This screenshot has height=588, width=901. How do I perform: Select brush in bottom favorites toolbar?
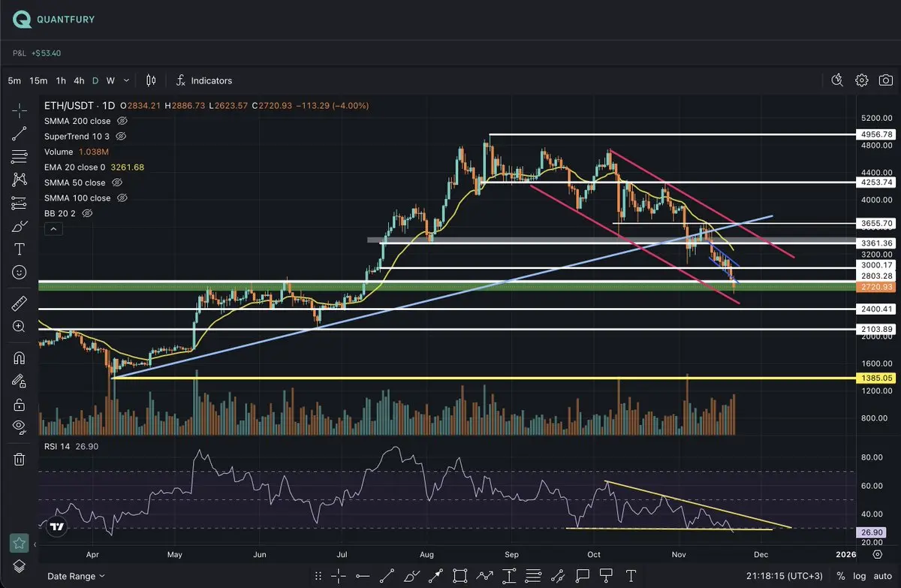(411, 576)
